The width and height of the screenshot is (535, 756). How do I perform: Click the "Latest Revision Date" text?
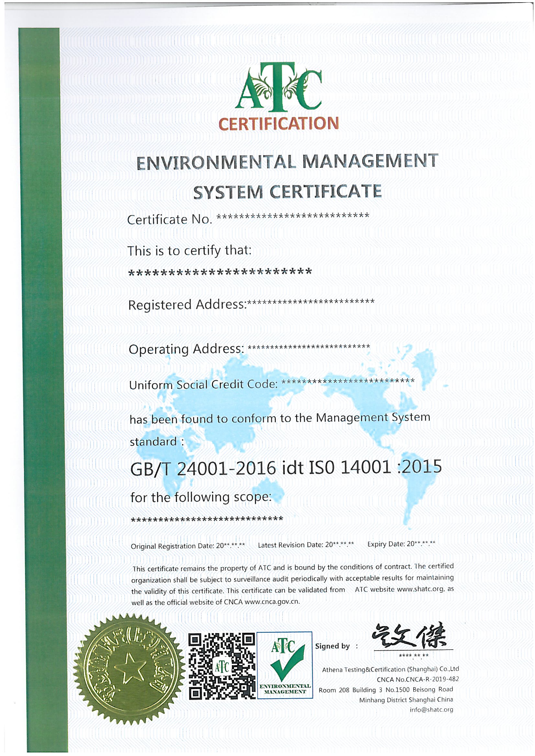(x=306, y=545)
